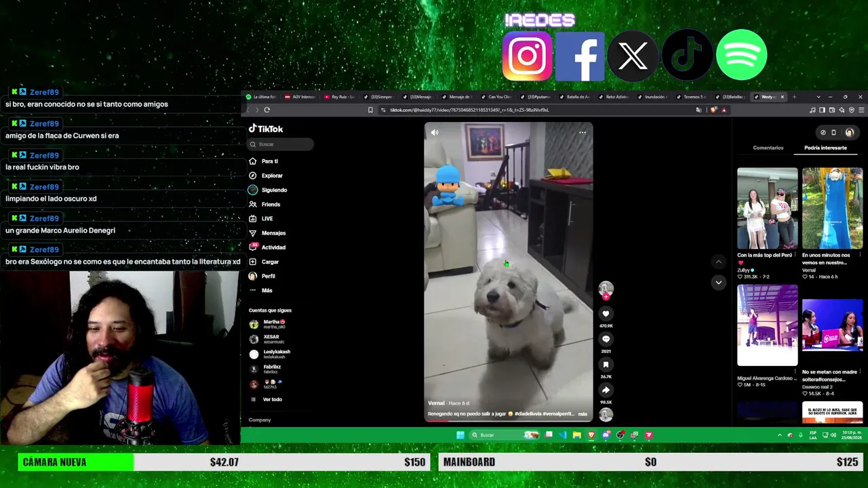Viewport: 868px width, 488px height.
Task: Open the 'No se metan con madre soltera' thumbnail
Action: coord(832,325)
